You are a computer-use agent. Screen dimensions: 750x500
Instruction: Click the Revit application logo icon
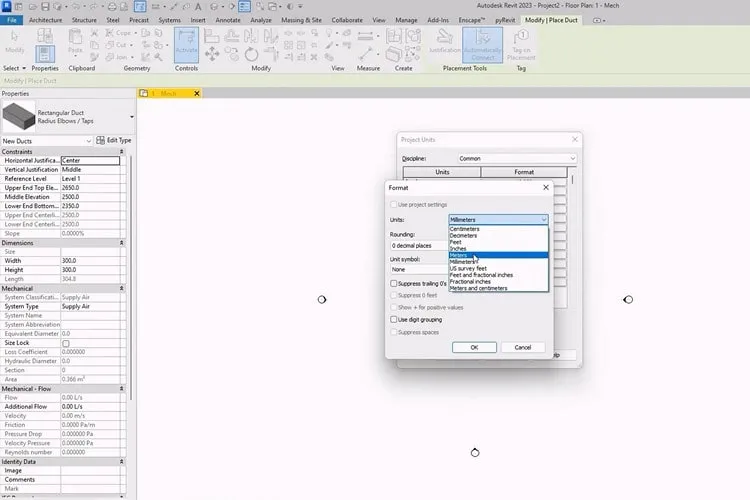click(7, 6)
